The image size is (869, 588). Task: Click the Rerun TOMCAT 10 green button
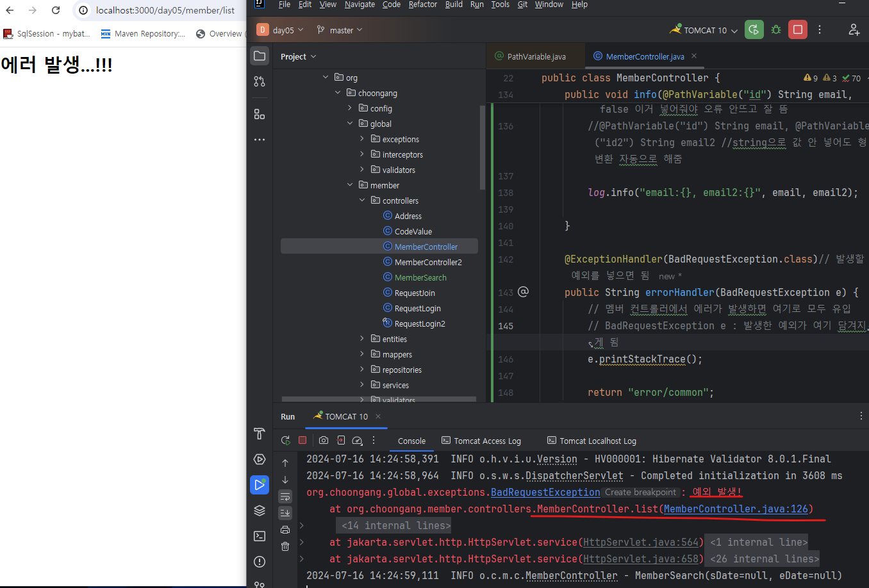(x=754, y=30)
